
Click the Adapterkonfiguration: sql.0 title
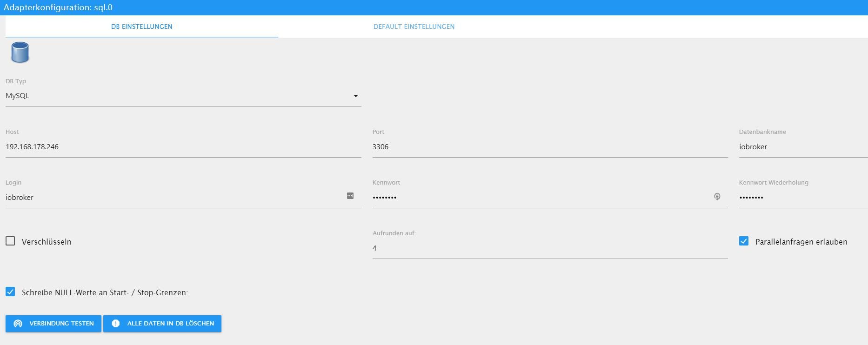tap(58, 7)
